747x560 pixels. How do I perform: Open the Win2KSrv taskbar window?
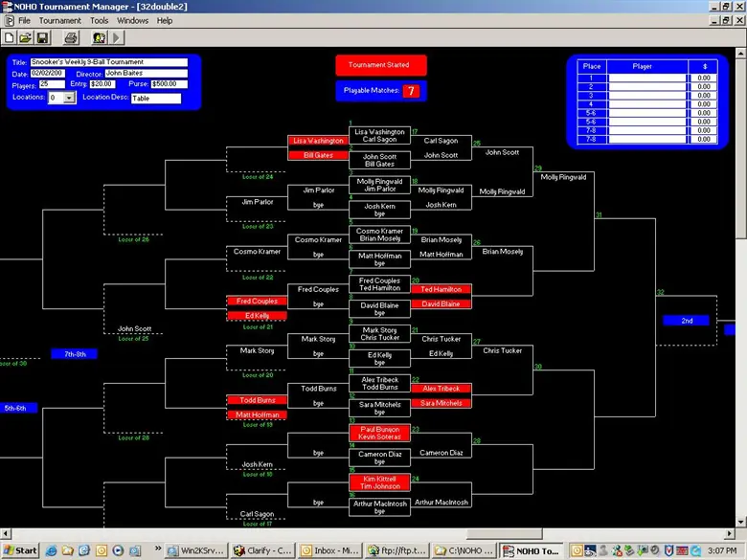point(196,551)
